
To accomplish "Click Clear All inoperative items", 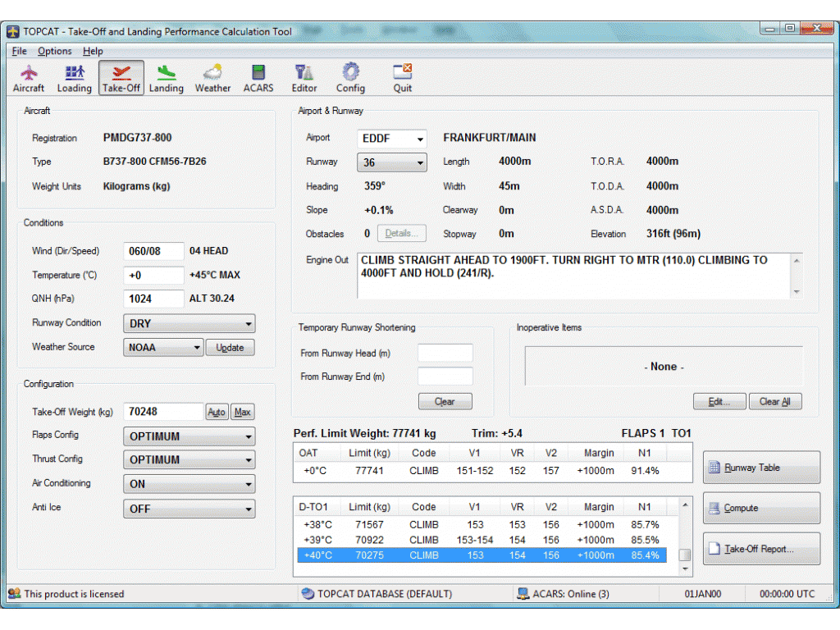I will click(x=774, y=401).
